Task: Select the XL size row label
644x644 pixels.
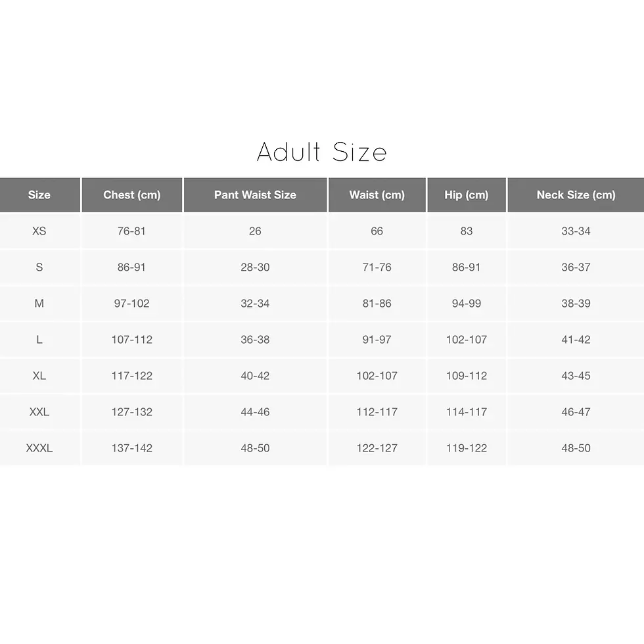Action: (x=39, y=376)
